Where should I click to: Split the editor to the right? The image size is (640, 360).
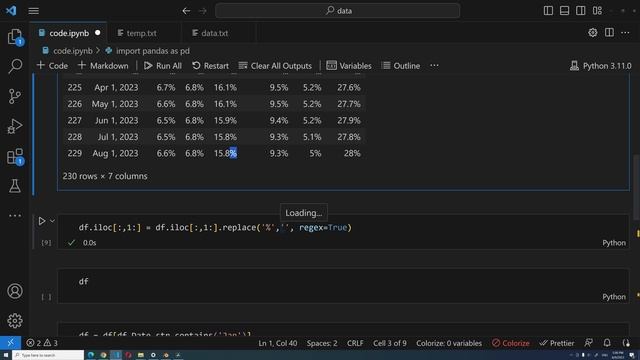(x=609, y=33)
